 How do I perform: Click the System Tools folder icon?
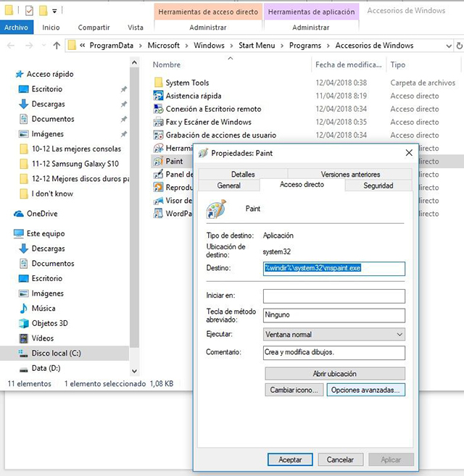coord(158,83)
